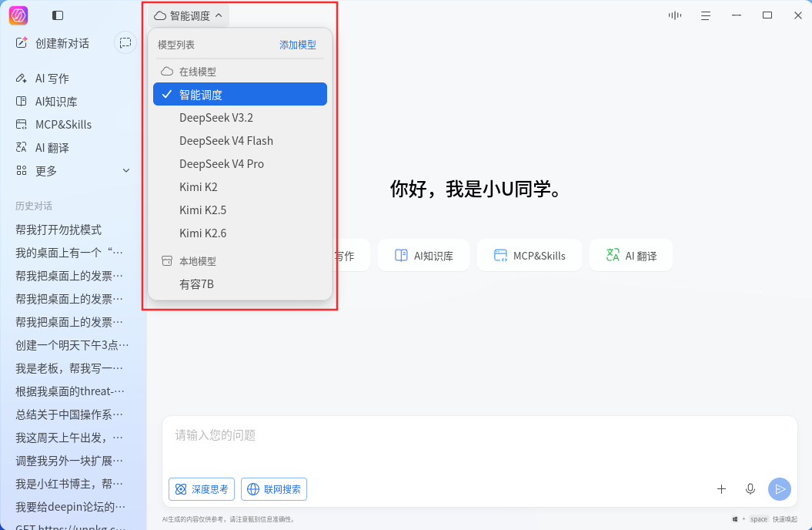Toggle 联网搜索 web search mode

274,489
